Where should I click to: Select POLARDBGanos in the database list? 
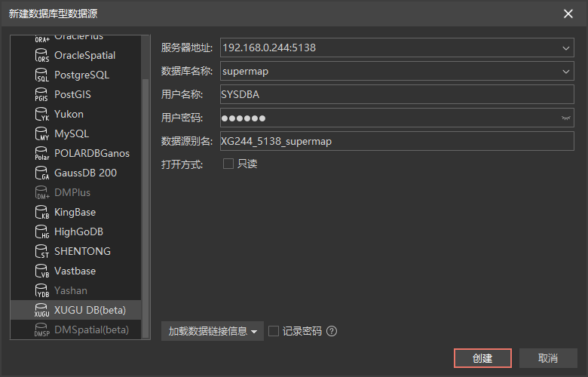pos(91,153)
